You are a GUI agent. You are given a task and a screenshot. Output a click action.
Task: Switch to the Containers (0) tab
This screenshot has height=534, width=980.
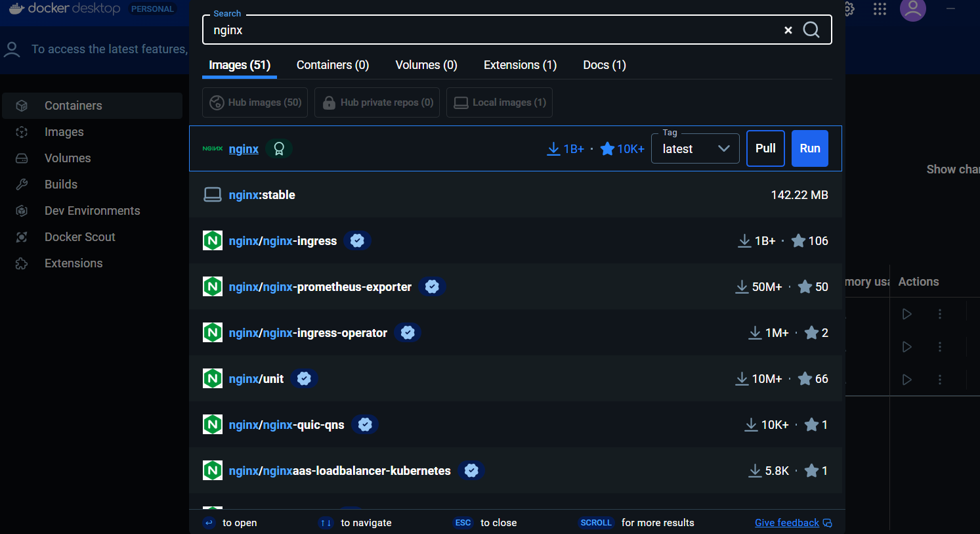(333, 65)
